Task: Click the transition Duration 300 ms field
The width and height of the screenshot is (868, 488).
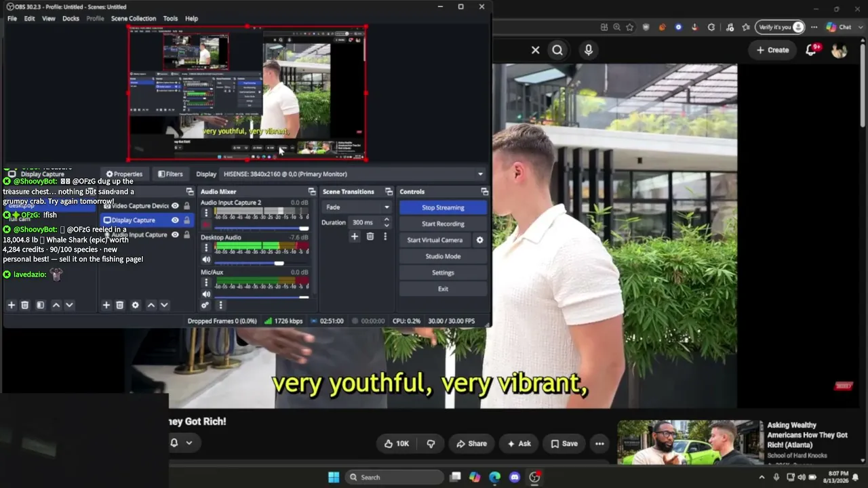Action: pyautogui.click(x=364, y=222)
